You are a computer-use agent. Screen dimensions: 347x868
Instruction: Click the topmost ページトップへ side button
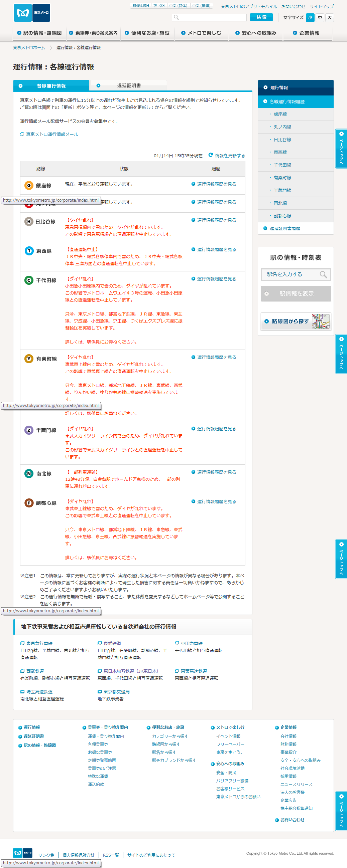click(x=341, y=148)
